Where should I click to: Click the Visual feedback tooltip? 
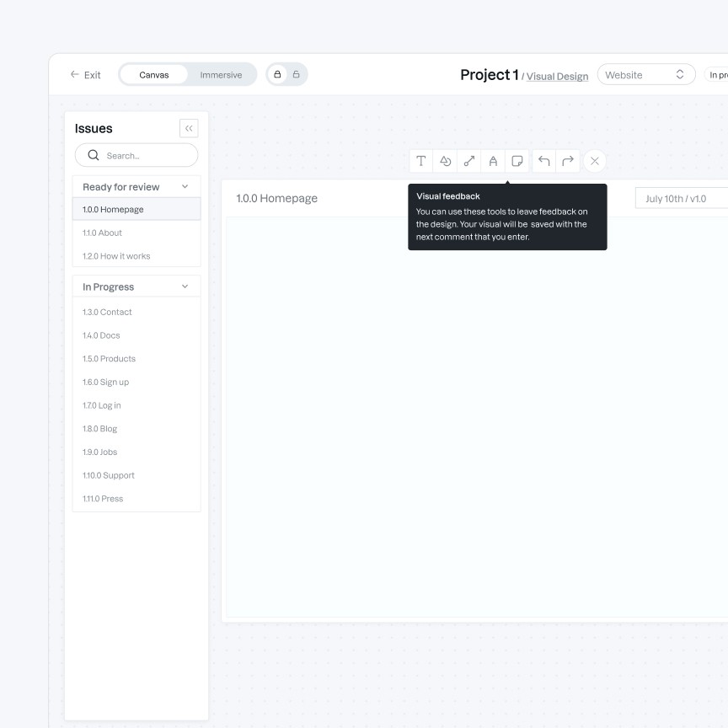point(507,217)
